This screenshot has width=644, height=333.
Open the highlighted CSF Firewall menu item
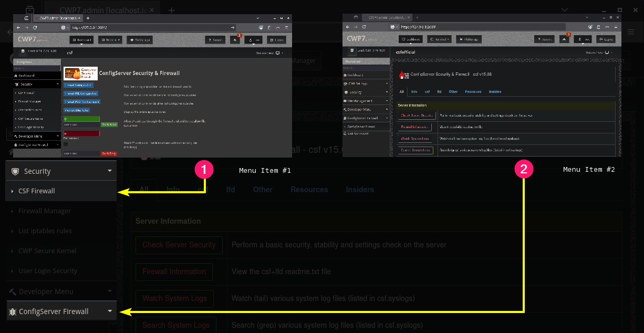click(x=37, y=191)
